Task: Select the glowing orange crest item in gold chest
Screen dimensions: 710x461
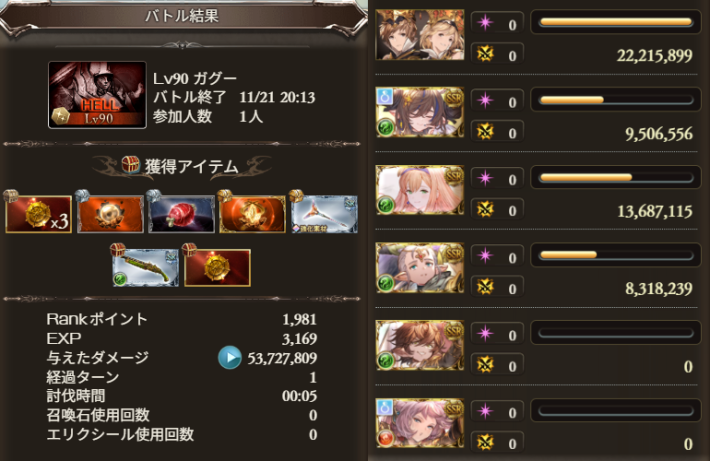Action: click(252, 214)
